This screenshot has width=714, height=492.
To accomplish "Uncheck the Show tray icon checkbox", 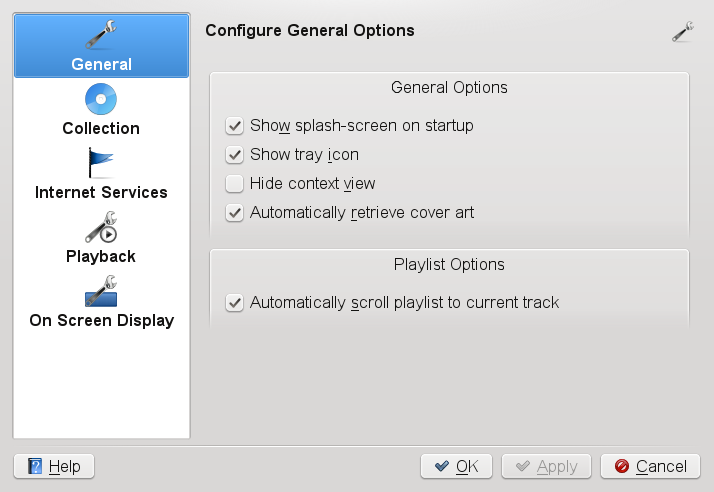I will (x=235, y=154).
